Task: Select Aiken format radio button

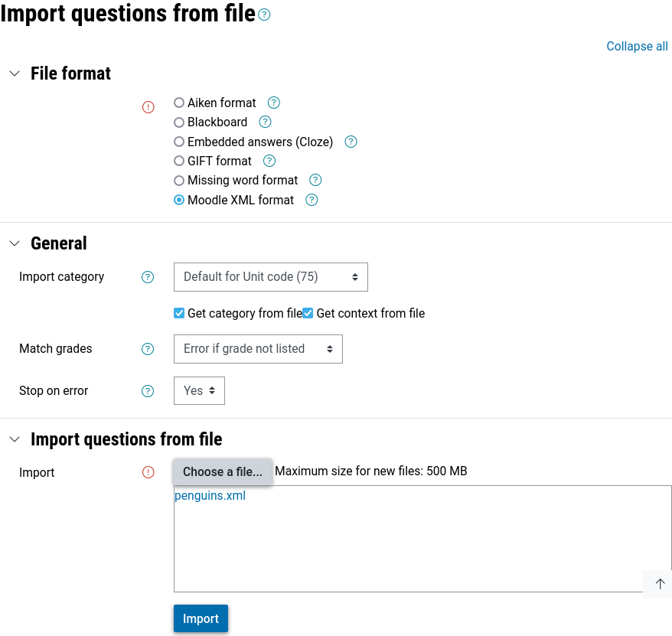Action: click(x=179, y=103)
